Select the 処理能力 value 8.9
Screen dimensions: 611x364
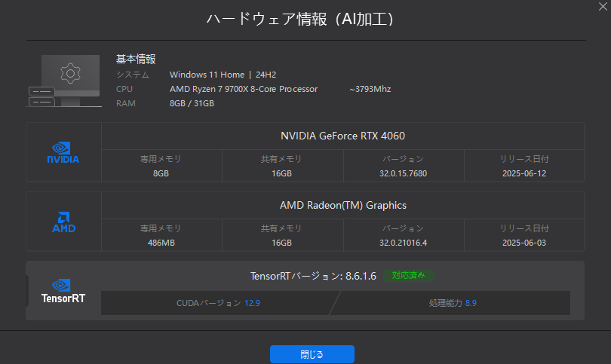[471, 303]
